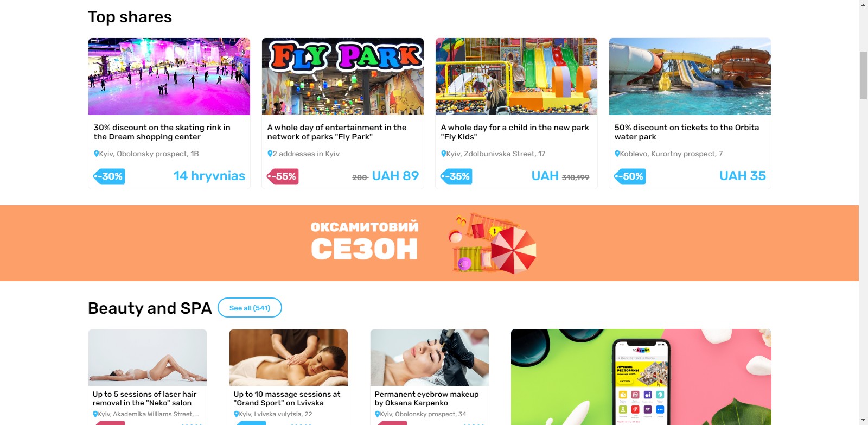
Task: Click the vertical scrollbar thumb on the right
Action: pyautogui.click(x=863, y=75)
